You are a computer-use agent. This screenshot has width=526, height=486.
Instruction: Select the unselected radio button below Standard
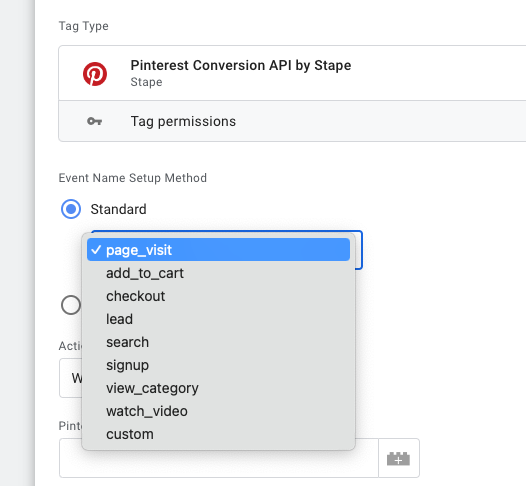point(71,305)
